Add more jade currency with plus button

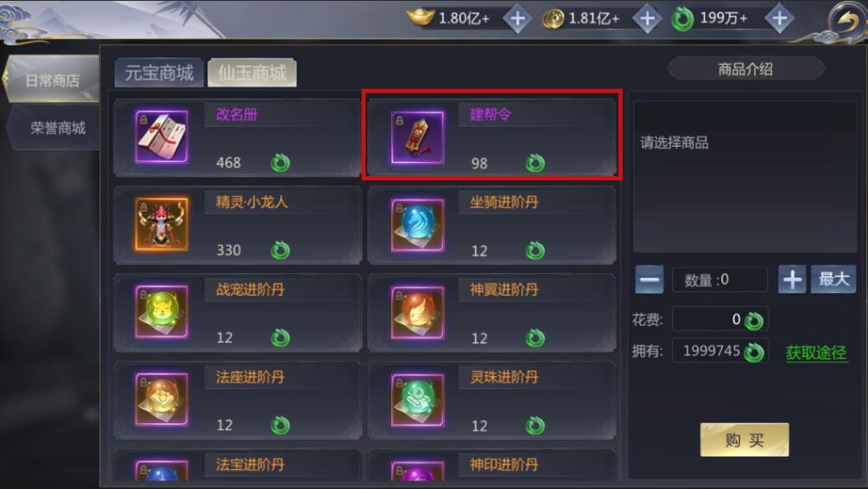(780, 19)
